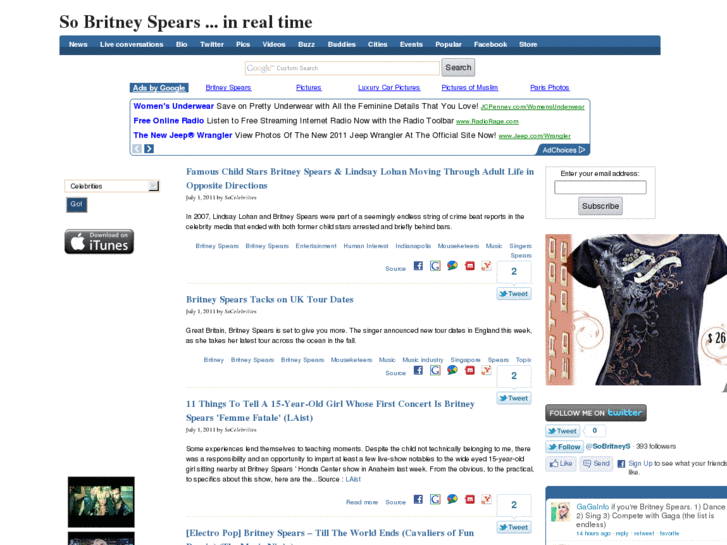The height and width of the screenshot is (545, 727).
Task: Go to next ad with right arrow
Action: 149,148
